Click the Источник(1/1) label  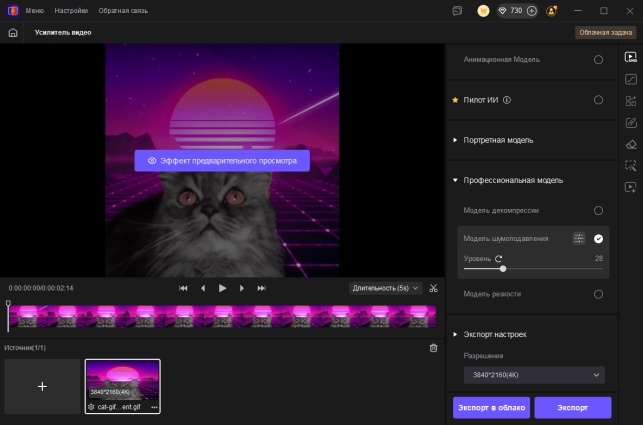pos(25,348)
